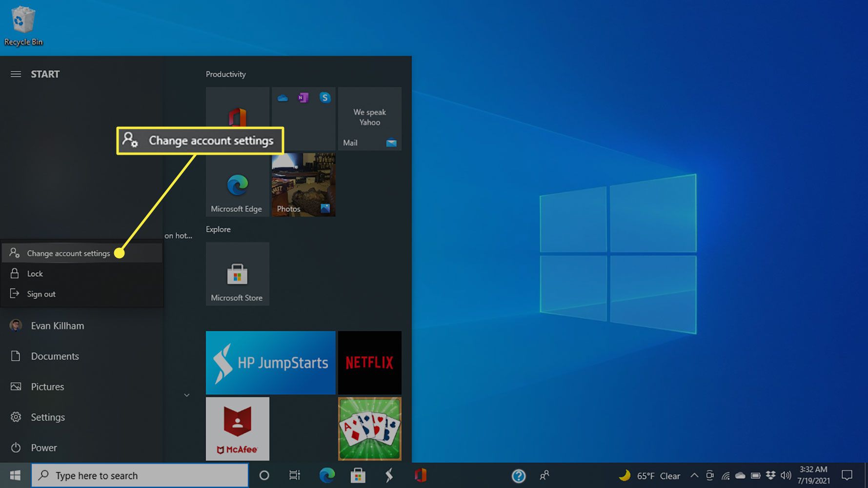Open the Meet Now tray icon
The width and height of the screenshot is (868, 488).
pyautogui.click(x=710, y=475)
